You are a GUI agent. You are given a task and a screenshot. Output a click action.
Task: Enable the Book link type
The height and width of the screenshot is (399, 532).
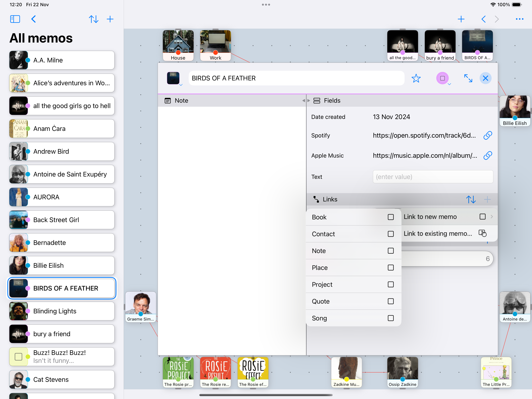(391, 217)
